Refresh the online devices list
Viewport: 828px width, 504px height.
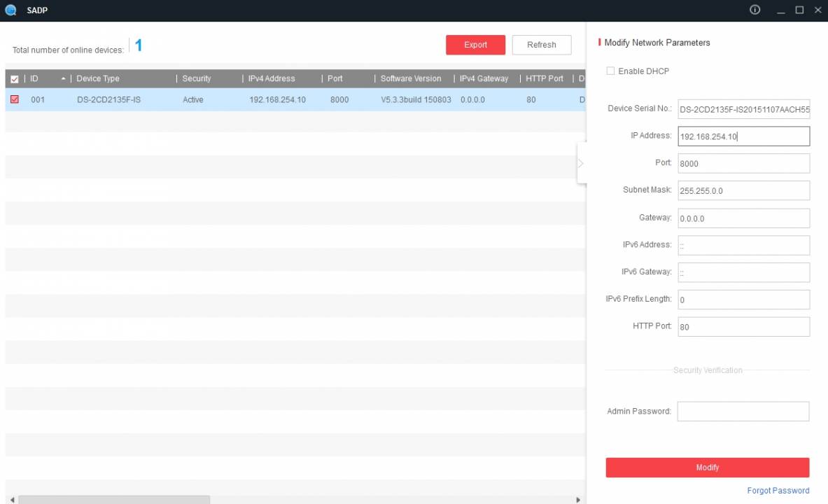[541, 45]
